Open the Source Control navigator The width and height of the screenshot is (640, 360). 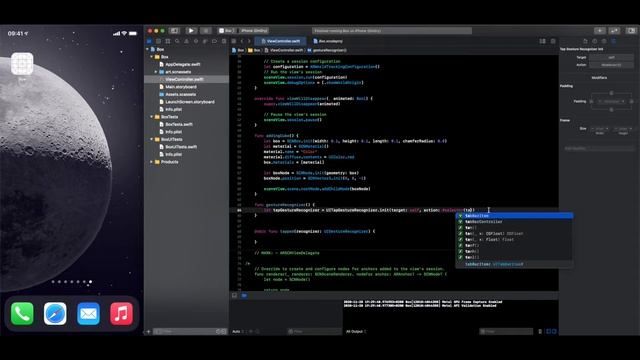pos(158,41)
